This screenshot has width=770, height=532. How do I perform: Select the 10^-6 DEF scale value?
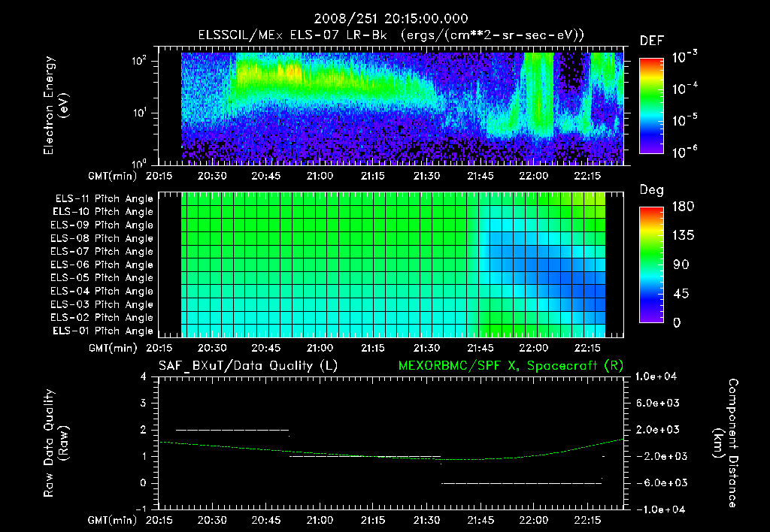[684, 152]
